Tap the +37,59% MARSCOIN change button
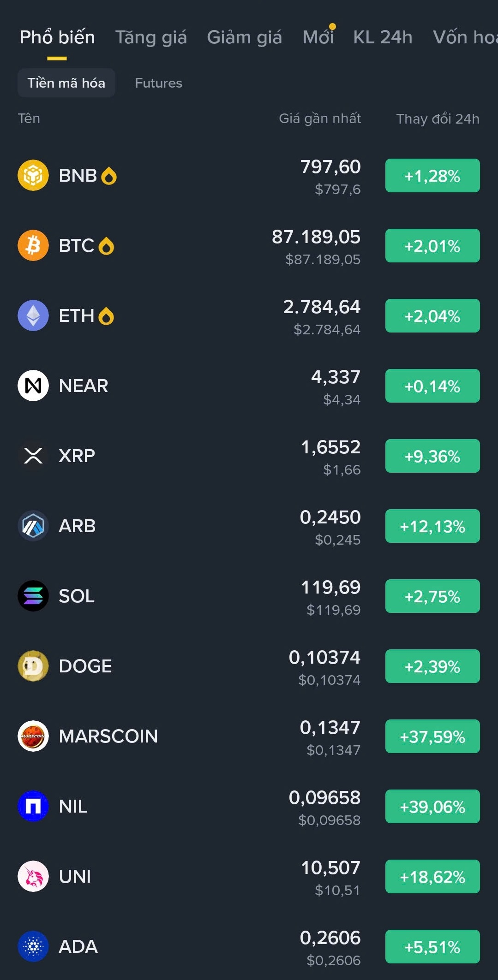This screenshot has width=498, height=980. tap(432, 736)
